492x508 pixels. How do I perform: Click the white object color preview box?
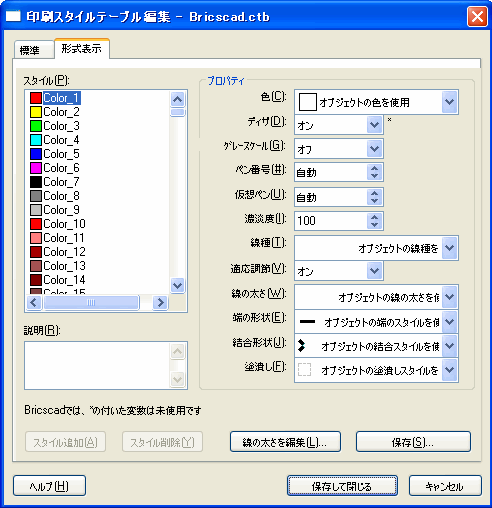tap(307, 102)
